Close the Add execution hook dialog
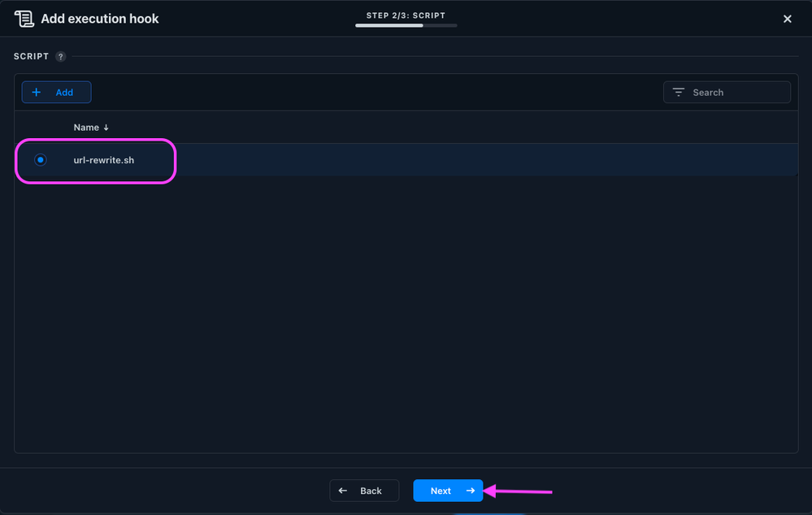The width and height of the screenshot is (812, 515). click(x=787, y=19)
